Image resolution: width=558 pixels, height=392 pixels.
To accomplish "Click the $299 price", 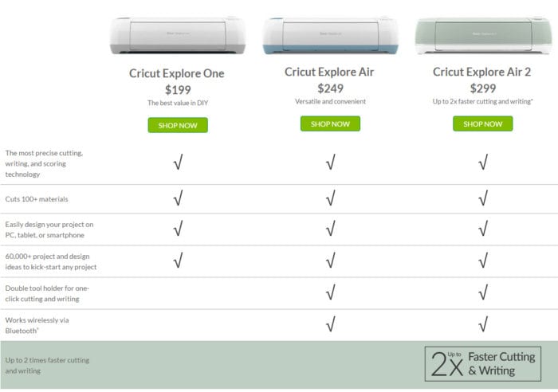I will 483,88.
